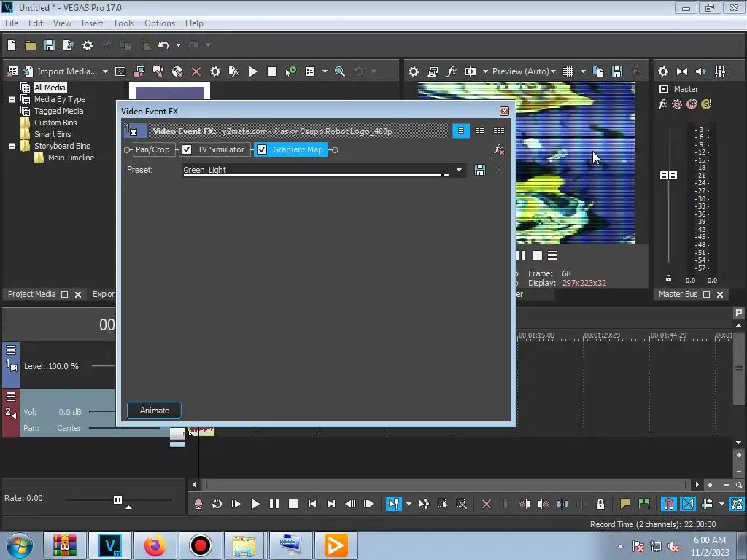Viewport: 747px width, 560px height.
Task: Start media preview play in Project Media
Action: (x=253, y=71)
